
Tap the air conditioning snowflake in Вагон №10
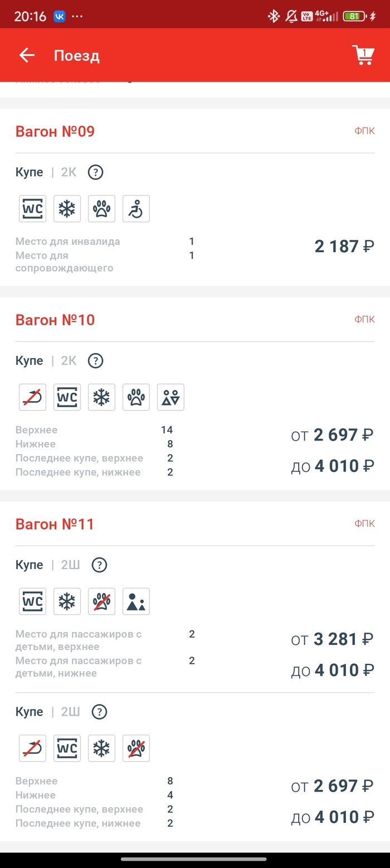pos(101,397)
